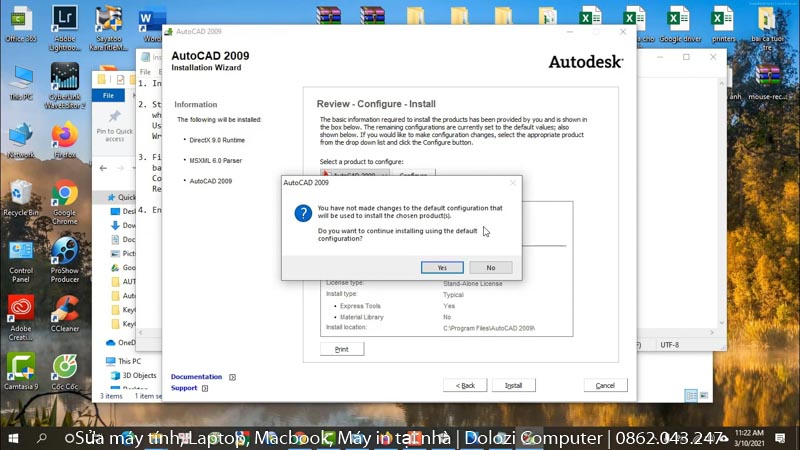Click the Support link in wizard
This screenshot has height=450, width=800.
tap(184, 388)
